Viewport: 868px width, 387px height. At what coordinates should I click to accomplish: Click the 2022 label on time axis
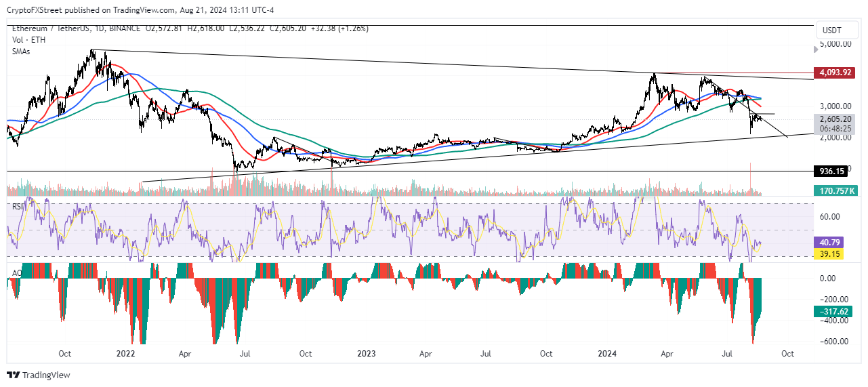(x=125, y=354)
